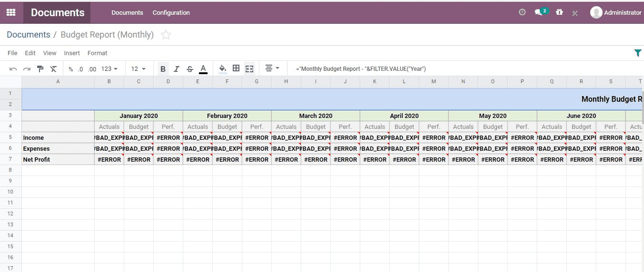Activate the paint format tool

click(x=40, y=69)
